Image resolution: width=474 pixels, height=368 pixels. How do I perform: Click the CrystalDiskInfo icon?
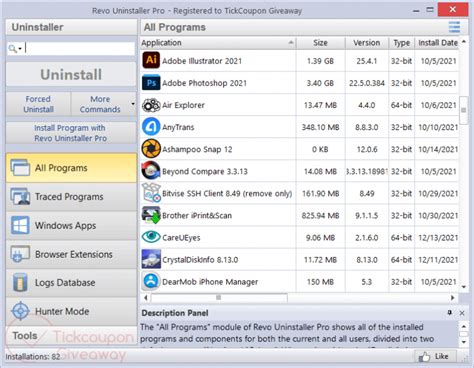[x=151, y=259]
